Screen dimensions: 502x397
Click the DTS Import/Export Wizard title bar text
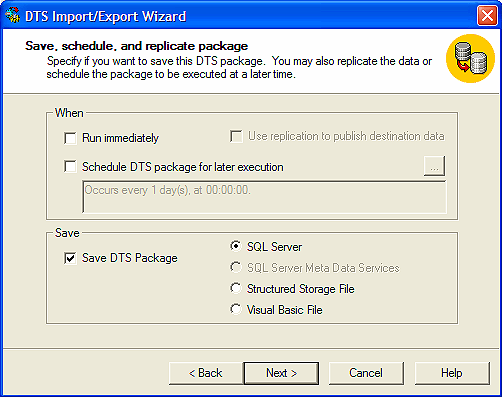[x=105, y=16]
